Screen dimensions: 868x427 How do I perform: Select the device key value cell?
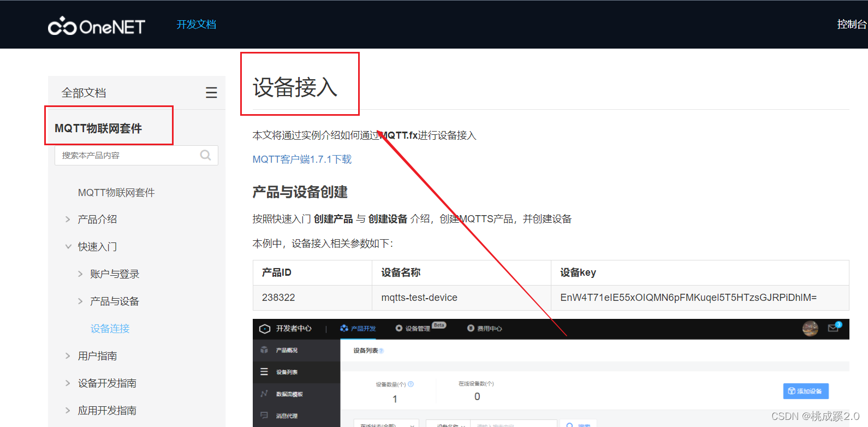(x=700, y=298)
